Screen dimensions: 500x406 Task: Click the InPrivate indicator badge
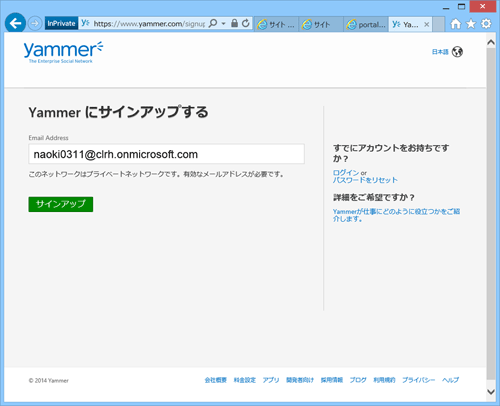point(61,23)
